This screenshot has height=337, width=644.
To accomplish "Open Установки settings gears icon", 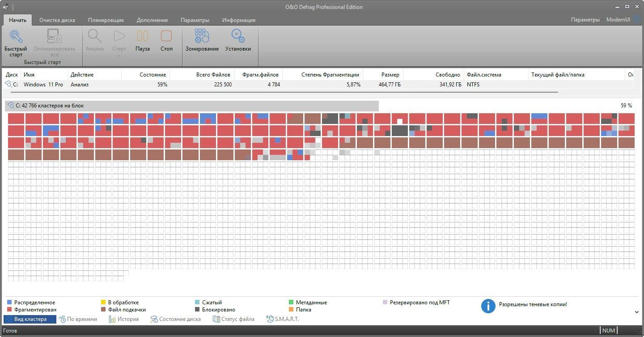I will pos(238,36).
